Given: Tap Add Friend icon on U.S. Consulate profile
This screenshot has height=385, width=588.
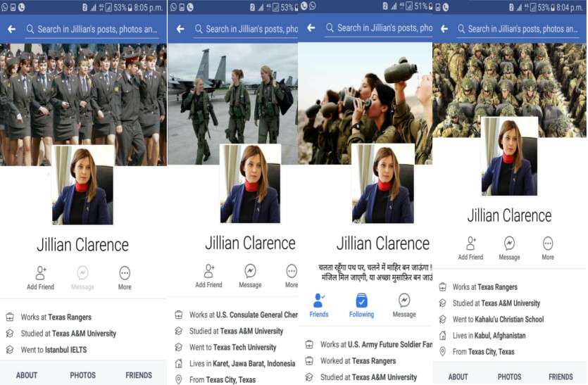Looking at the screenshot, I should 209,271.
